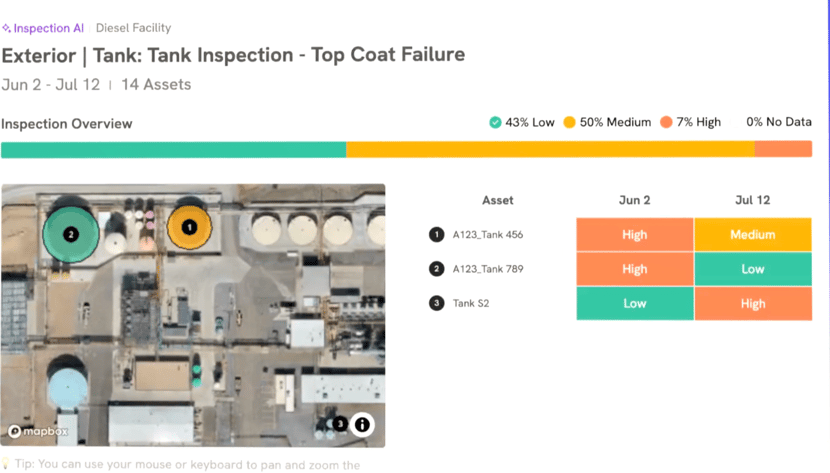Open the Diesel Facility breadcrumb
The width and height of the screenshot is (830, 473).
point(133,28)
